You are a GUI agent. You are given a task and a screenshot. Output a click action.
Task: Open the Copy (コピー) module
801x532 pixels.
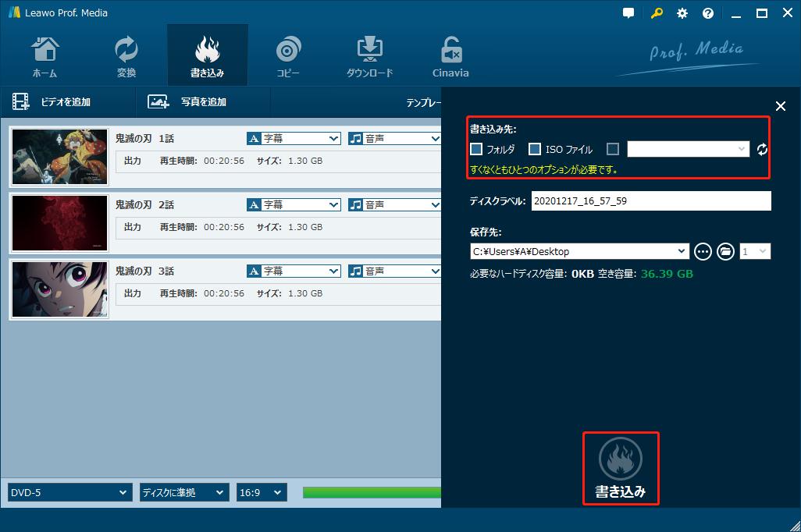[288, 56]
